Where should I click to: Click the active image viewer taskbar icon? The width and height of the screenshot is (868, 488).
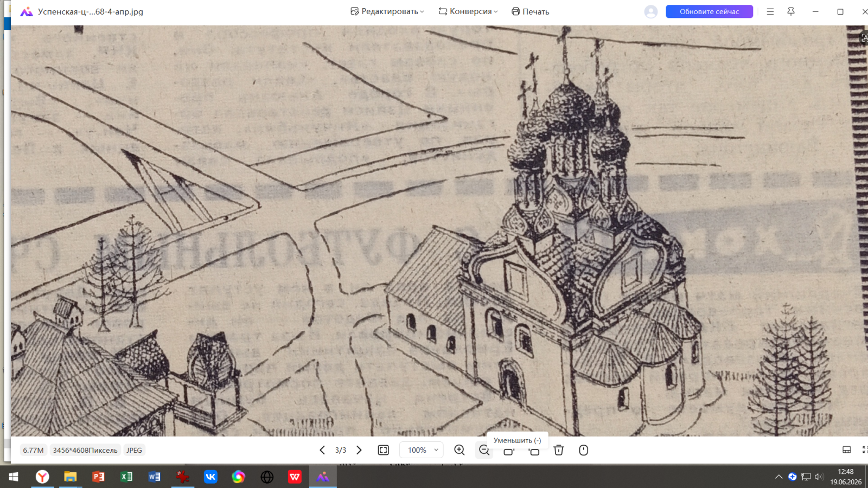[323, 477]
